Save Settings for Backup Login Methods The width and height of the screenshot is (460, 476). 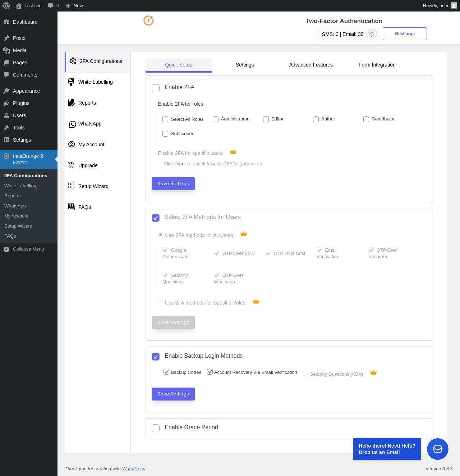pyautogui.click(x=173, y=394)
